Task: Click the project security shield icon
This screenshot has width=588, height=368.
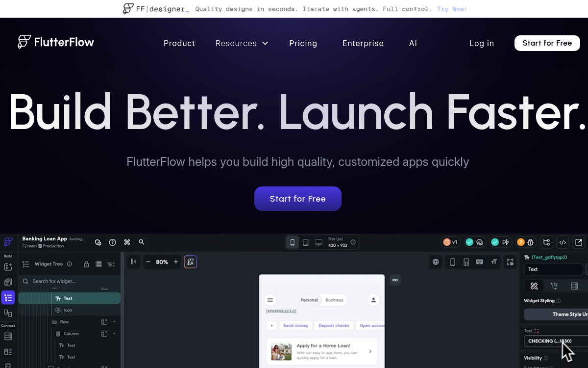Action: pyautogui.click(x=98, y=242)
